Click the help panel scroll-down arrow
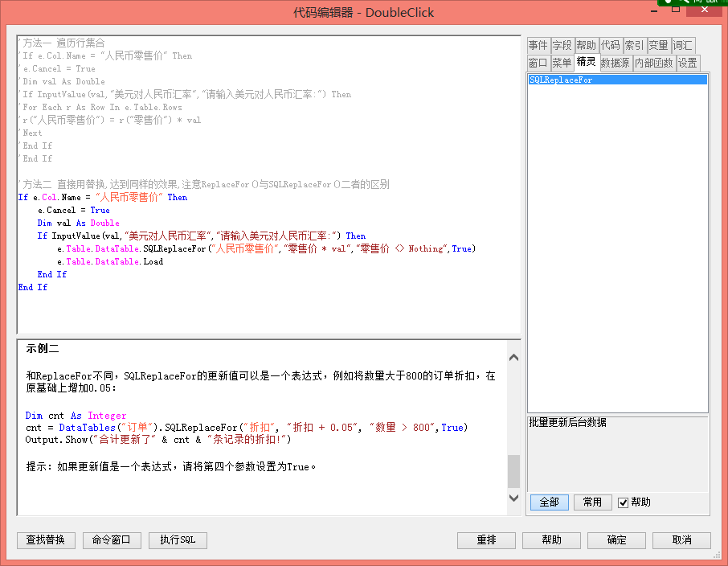Viewport: 728px width, 566px height. pos(513,498)
